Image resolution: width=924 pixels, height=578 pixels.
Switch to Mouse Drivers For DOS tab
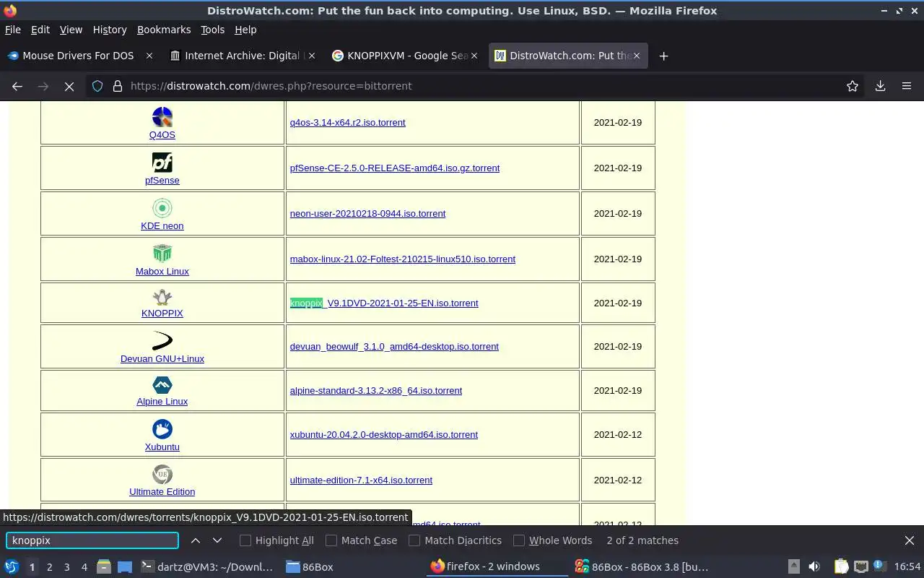tap(79, 56)
